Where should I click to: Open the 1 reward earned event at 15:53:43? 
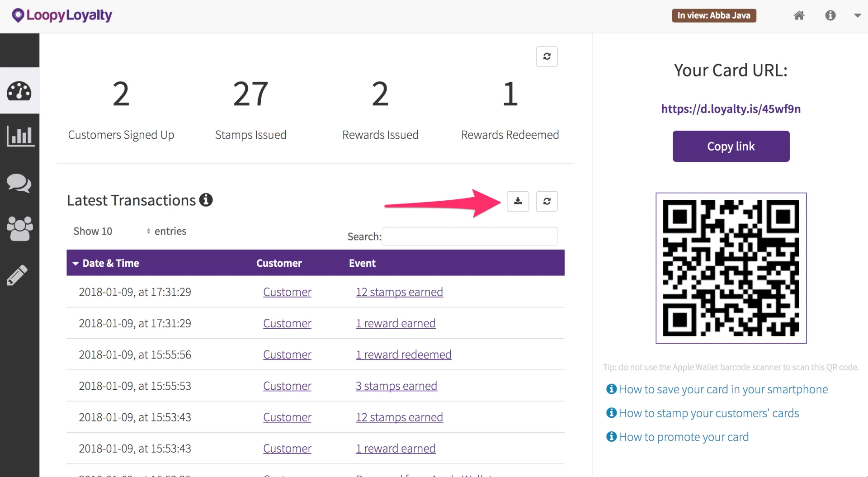click(x=396, y=449)
